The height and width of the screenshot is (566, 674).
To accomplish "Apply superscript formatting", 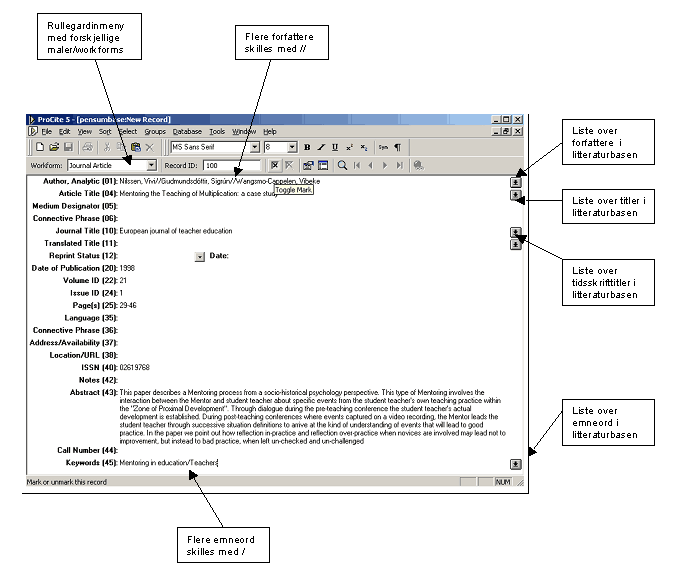I will [349, 147].
